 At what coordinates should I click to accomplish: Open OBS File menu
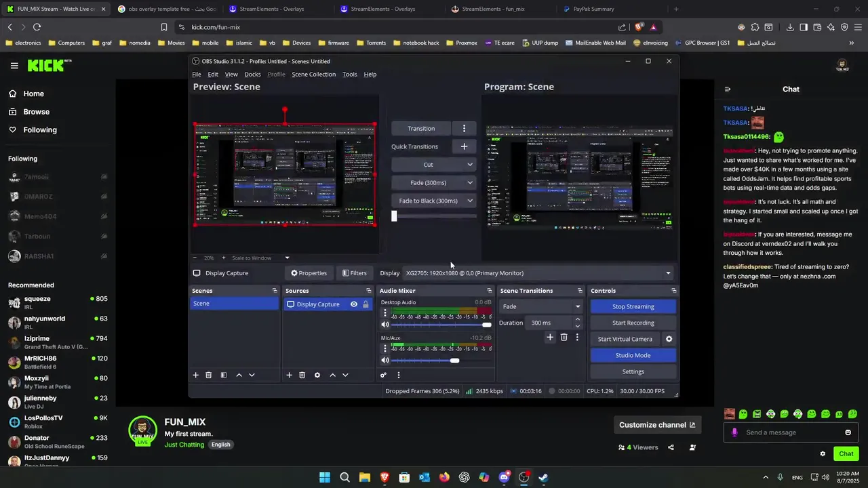197,75
